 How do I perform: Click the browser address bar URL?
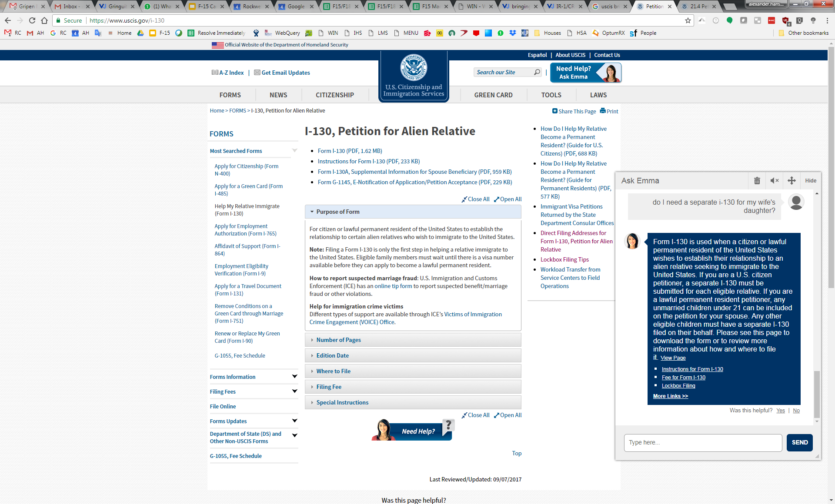point(127,20)
